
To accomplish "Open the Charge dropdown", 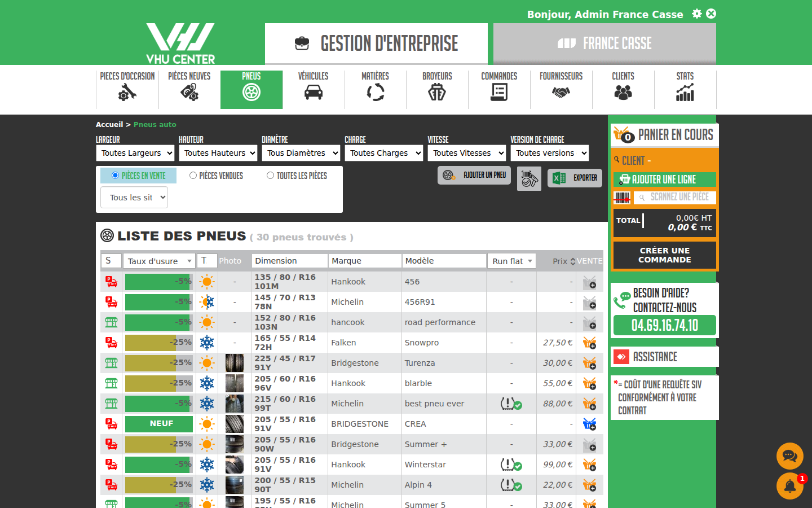I will coord(383,153).
